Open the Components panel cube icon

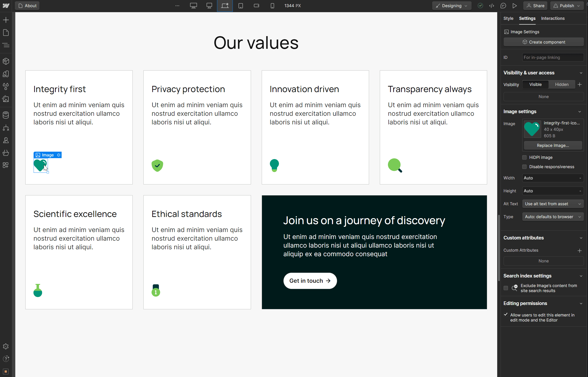[x=6, y=61]
